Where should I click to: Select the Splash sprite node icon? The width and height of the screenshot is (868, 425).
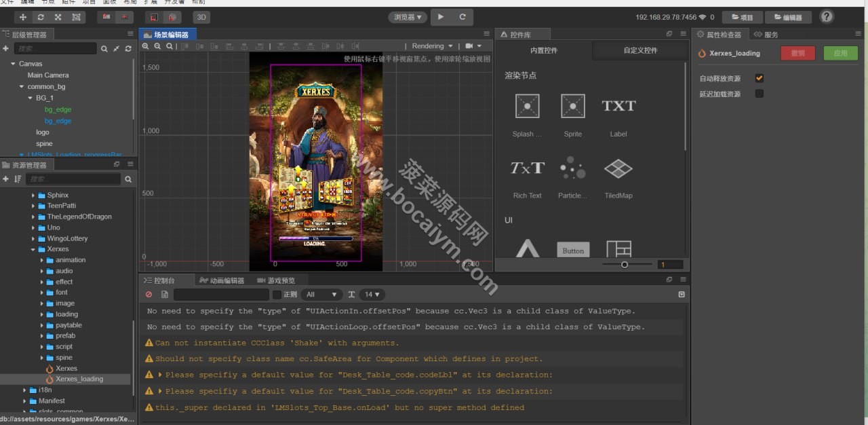tap(528, 106)
